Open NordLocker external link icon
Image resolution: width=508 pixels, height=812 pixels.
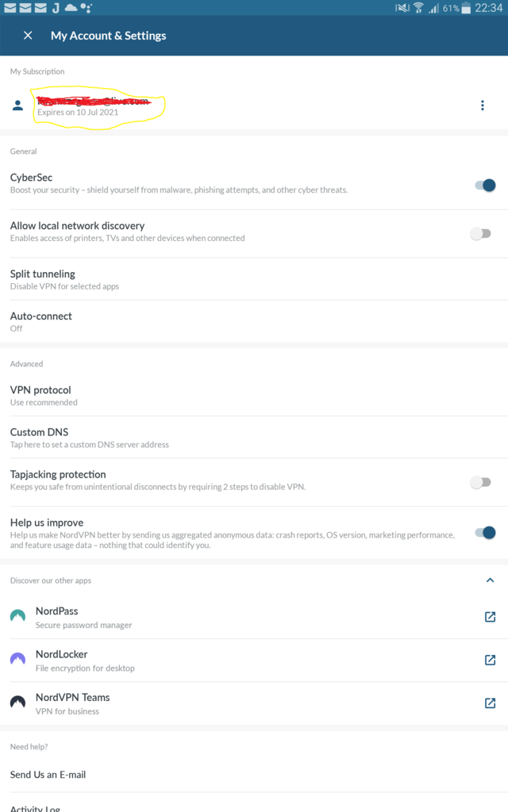coord(490,660)
